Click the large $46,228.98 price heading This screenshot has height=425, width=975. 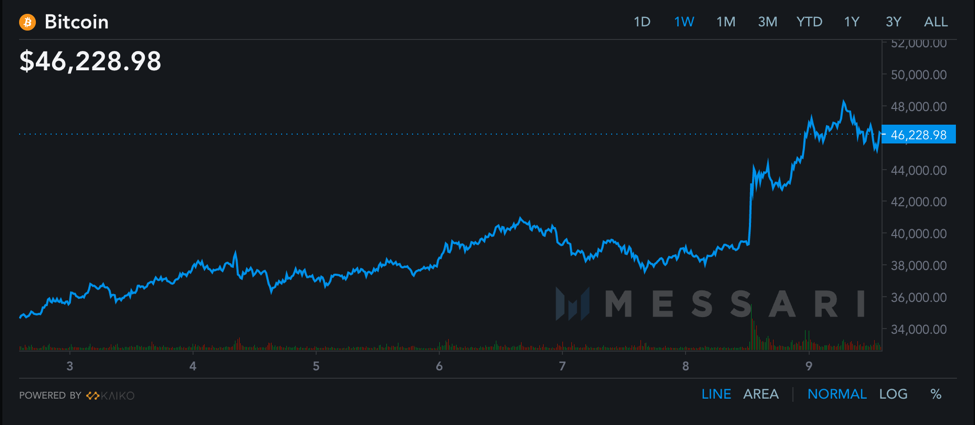click(91, 61)
